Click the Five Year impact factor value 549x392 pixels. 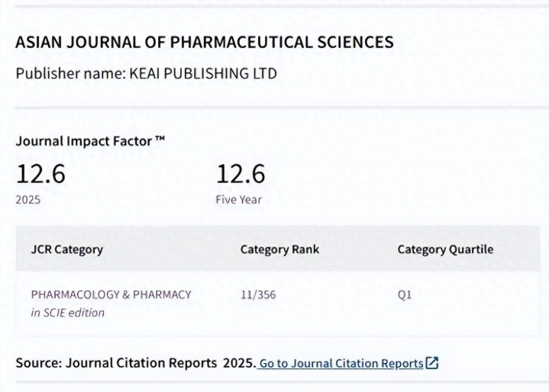click(241, 174)
